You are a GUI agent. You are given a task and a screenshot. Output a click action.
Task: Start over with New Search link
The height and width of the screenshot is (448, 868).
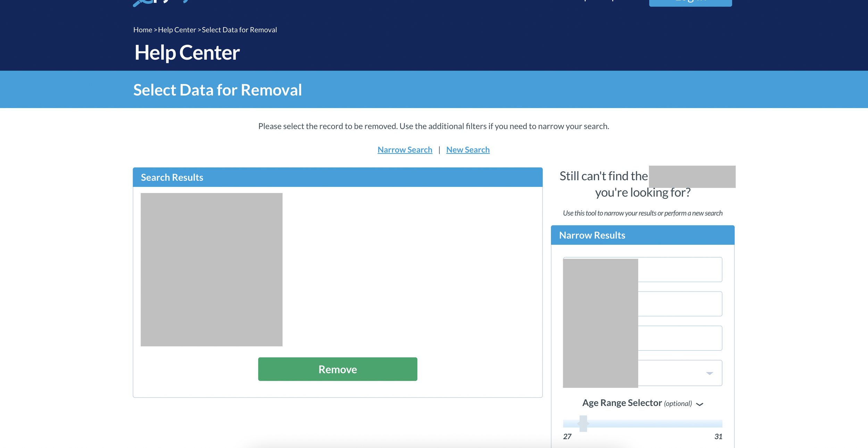pos(468,150)
